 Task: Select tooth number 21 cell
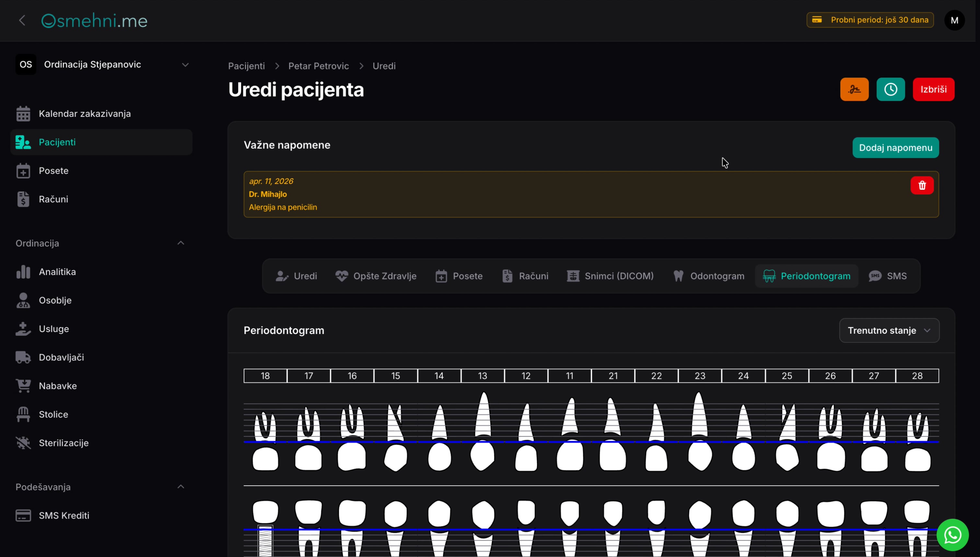pyautogui.click(x=613, y=376)
